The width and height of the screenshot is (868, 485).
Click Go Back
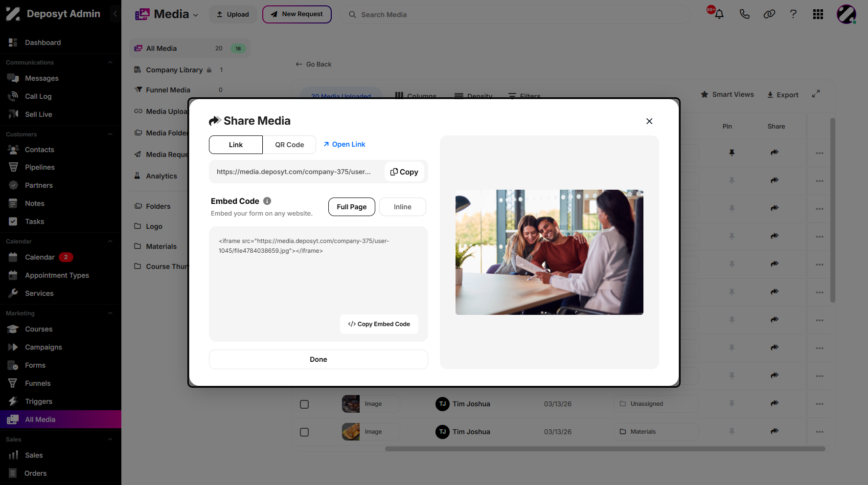coord(314,64)
